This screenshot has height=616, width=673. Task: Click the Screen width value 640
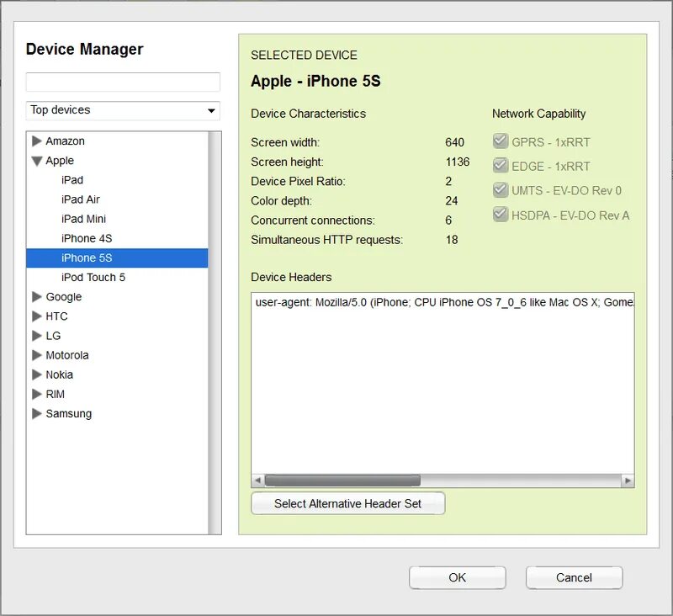coord(454,142)
